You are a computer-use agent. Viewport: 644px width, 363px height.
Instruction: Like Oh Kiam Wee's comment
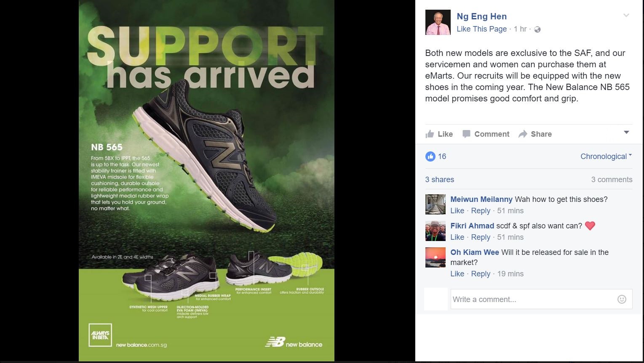tap(457, 274)
